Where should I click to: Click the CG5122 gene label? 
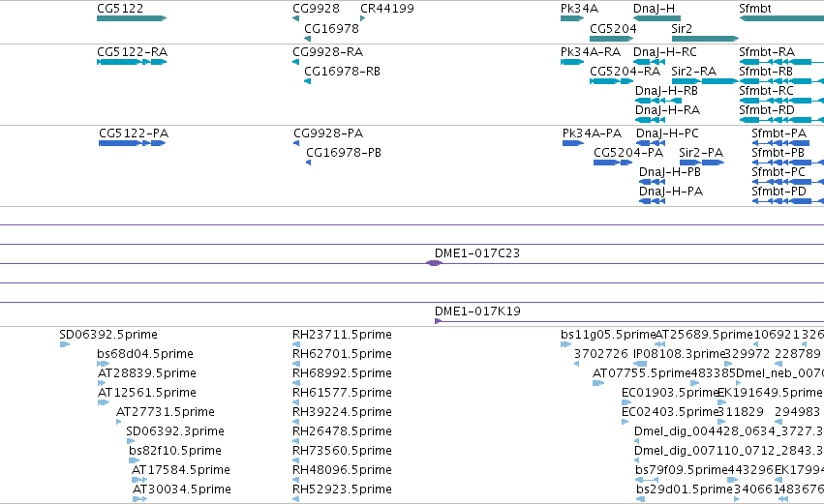tap(120, 9)
